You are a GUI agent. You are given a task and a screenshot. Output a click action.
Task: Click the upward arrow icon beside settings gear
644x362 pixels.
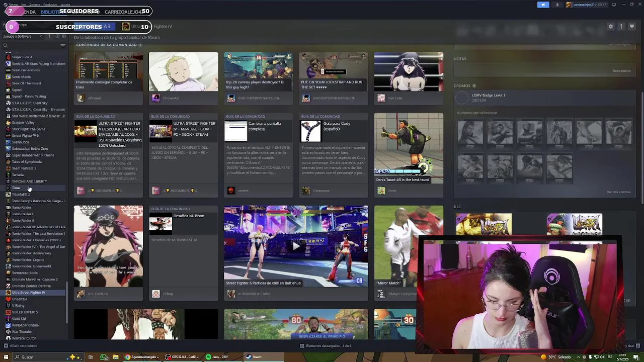point(621,27)
